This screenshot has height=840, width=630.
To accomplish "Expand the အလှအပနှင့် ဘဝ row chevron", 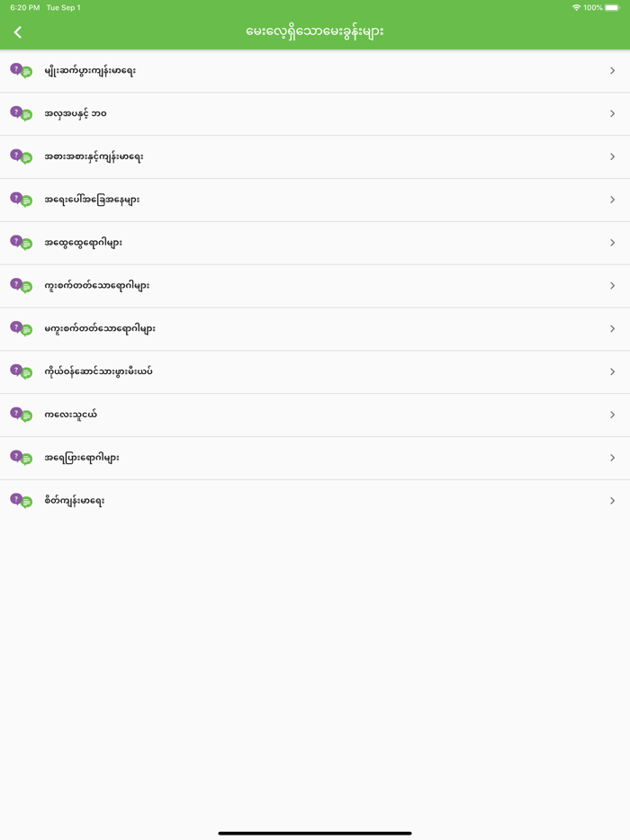I will [612, 114].
